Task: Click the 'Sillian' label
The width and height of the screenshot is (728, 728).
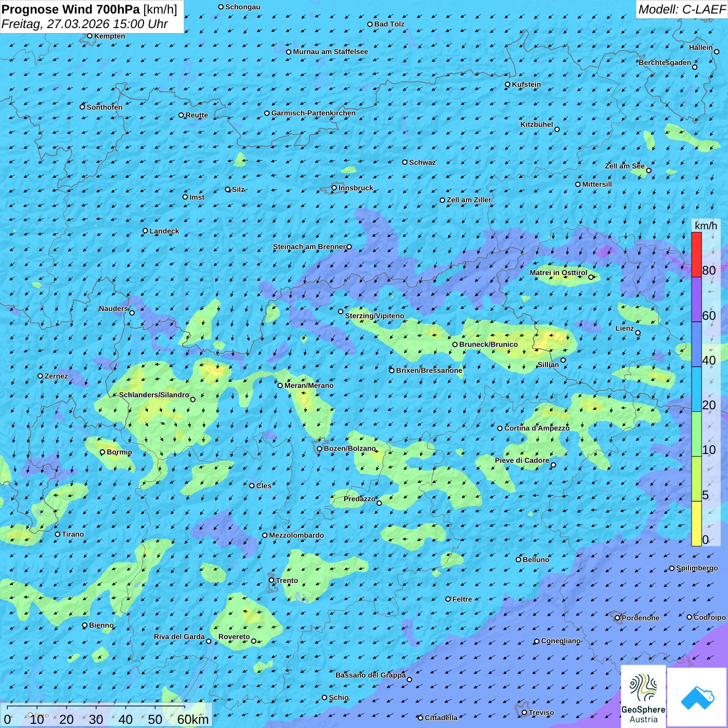Action: coord(548,365)
